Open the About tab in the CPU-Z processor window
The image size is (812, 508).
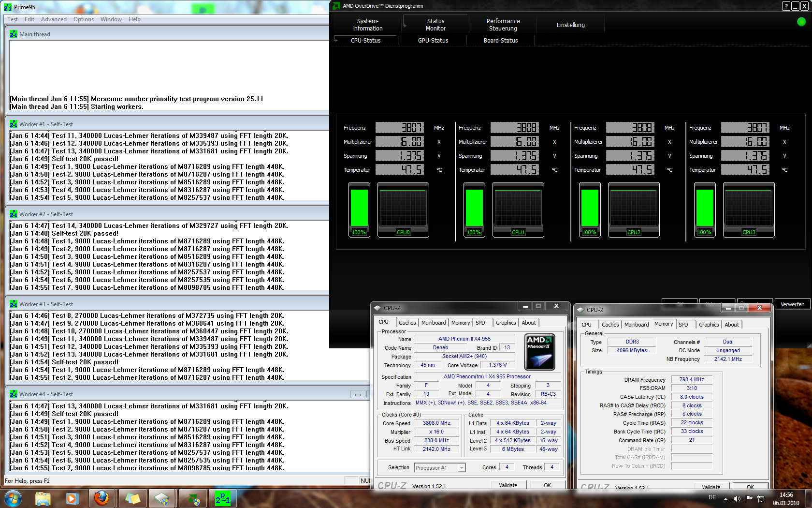pos(529,323)
